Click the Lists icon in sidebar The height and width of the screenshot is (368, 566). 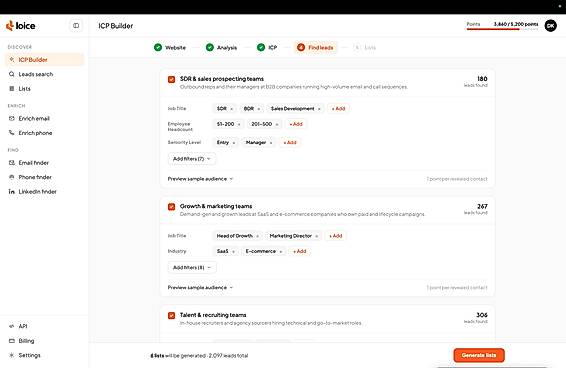[12, 88]
